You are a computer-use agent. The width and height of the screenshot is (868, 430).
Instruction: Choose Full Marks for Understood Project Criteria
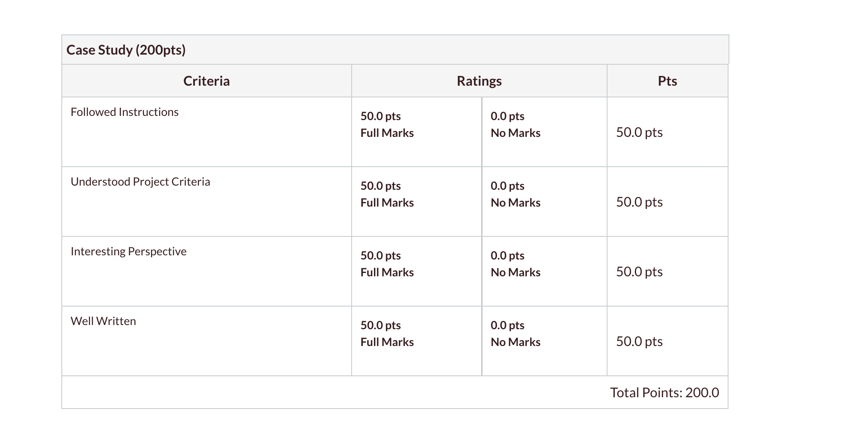pos(417,202)
